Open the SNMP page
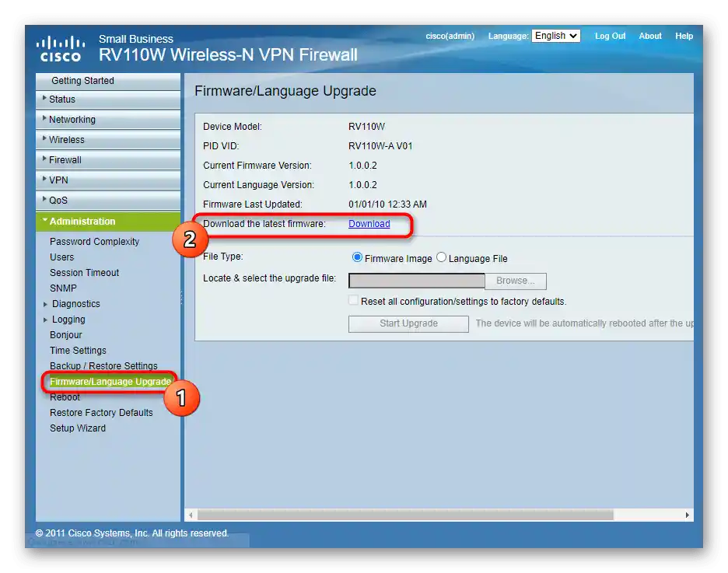This screenshot has width=728, height=573. tap(63, 288)
